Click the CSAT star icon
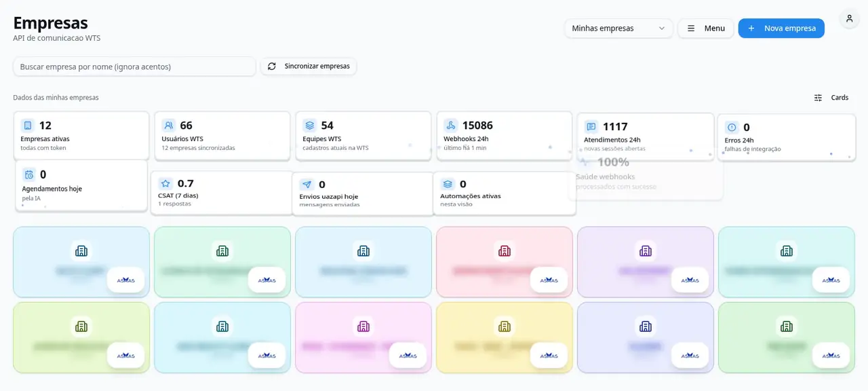 tap(165, 183)
